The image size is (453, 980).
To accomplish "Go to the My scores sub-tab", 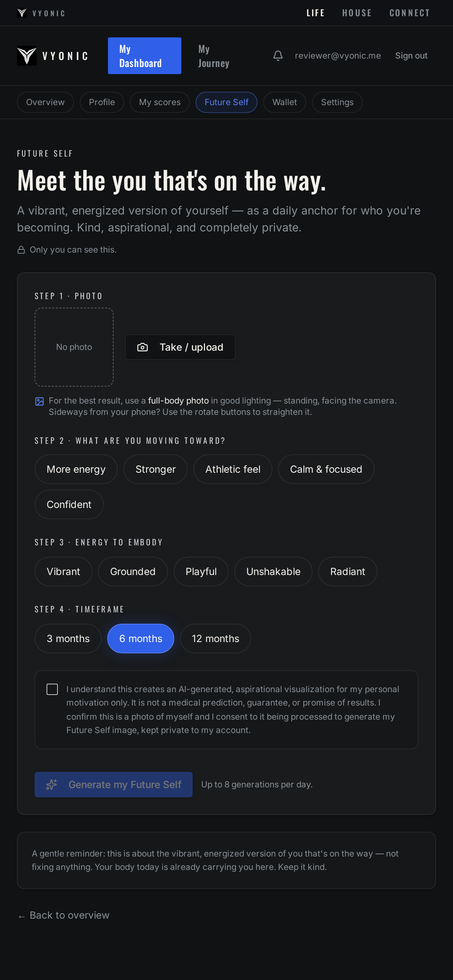I will 160,102.
